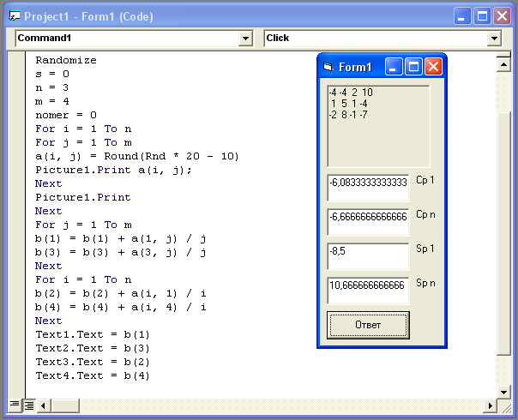Open the Click procedure dropdown
This screenshot has height=420, width=518.
[494, 39]
